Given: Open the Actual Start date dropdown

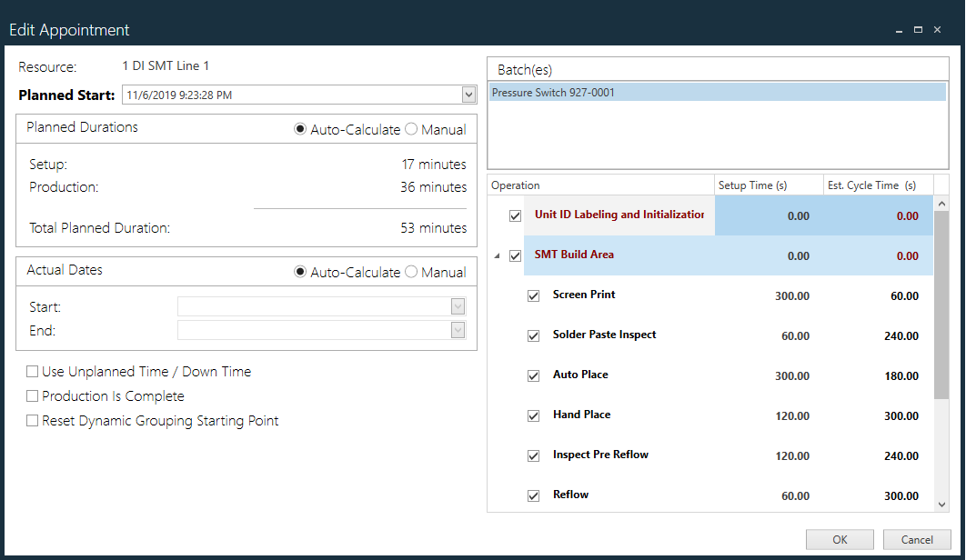Looking at the screenshot, I should 458,306.
